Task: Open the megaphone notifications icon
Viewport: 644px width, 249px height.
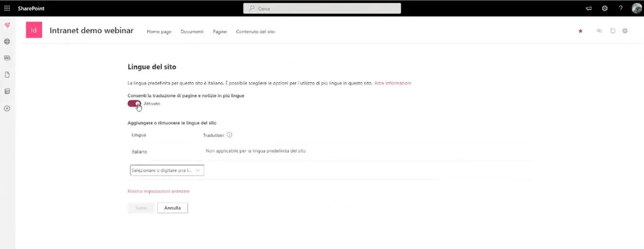Action: tap(589, 8)
